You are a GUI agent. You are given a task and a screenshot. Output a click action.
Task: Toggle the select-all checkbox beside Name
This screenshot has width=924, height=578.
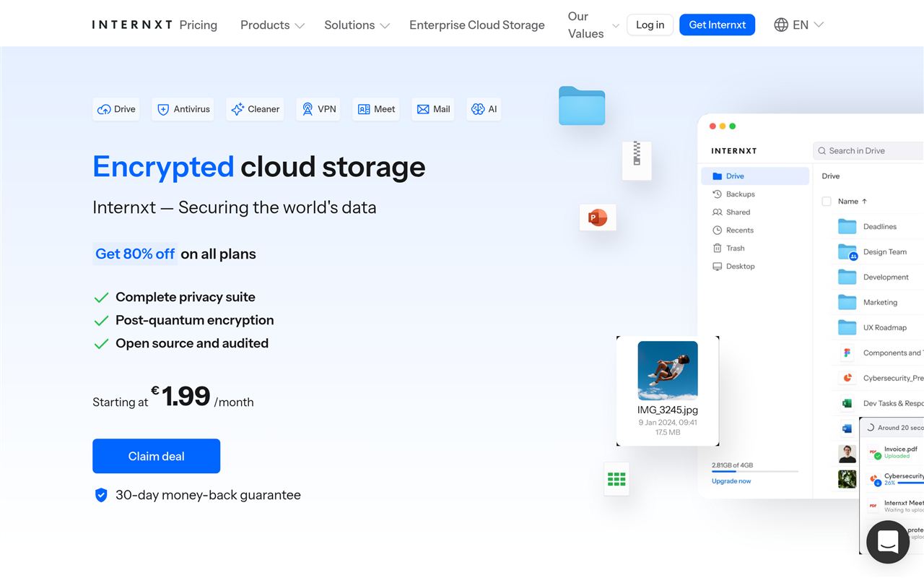pos(827,202)
